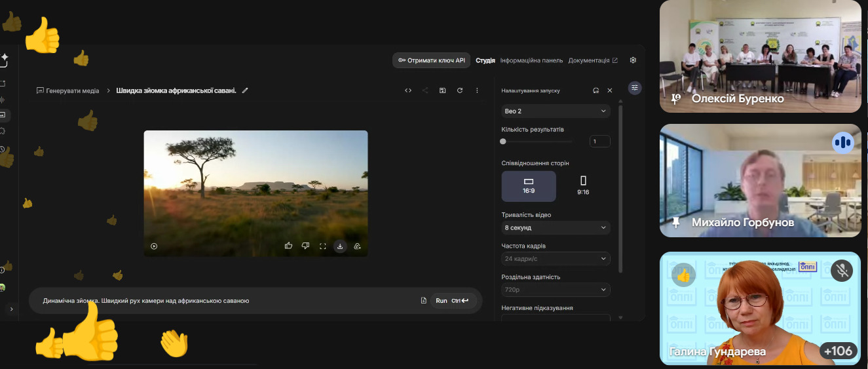The image size is (868, 369).
Task: Click the title Швидка зйомка африканської савані
Action: pyautogui.click(x=176, y=90)
